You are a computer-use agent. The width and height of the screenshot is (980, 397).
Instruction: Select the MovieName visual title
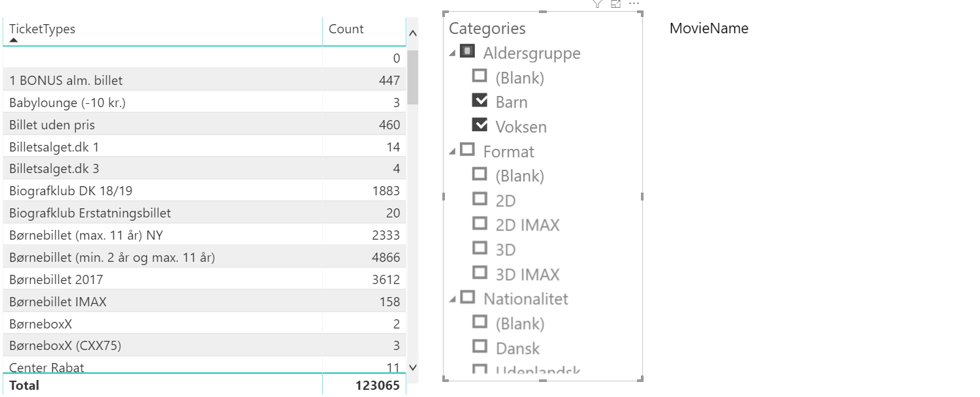709,28
